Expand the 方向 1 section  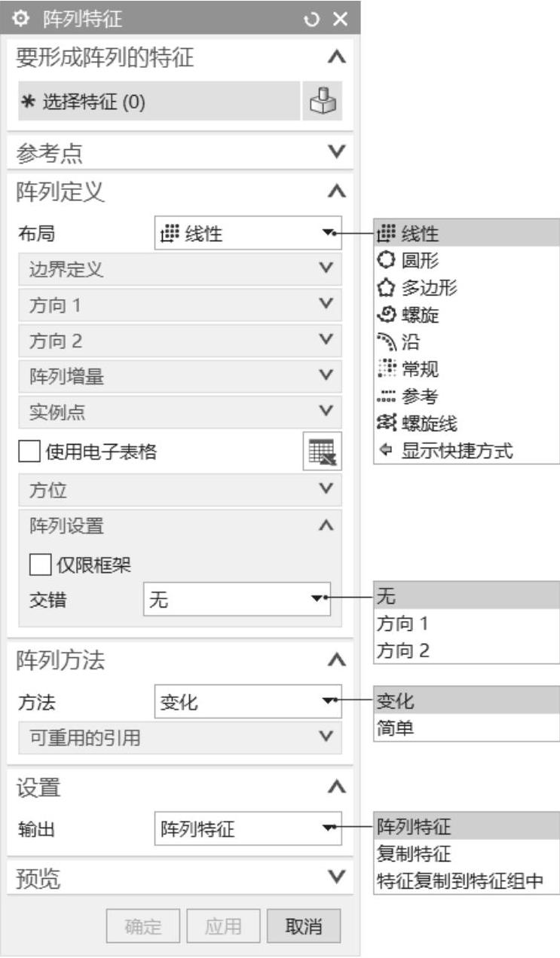click(180, 305)
